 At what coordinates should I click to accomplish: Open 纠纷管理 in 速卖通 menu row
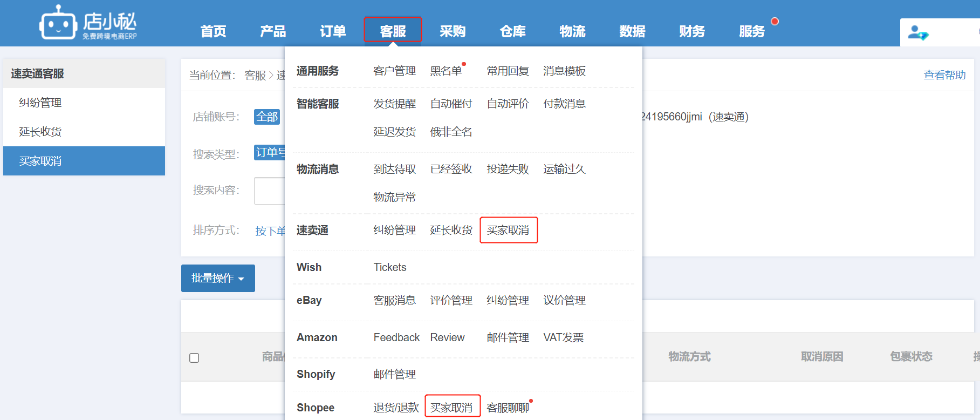[x=395, y=230]
